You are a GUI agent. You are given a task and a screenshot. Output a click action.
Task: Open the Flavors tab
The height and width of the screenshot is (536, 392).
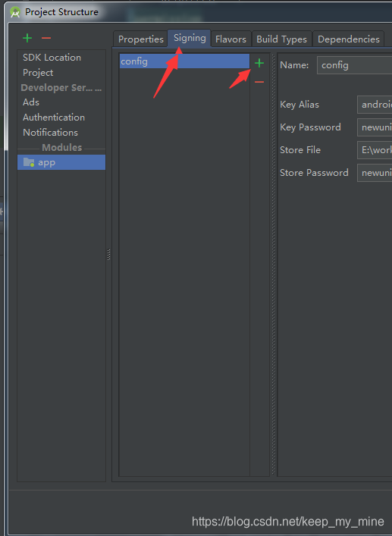(230, 39)
